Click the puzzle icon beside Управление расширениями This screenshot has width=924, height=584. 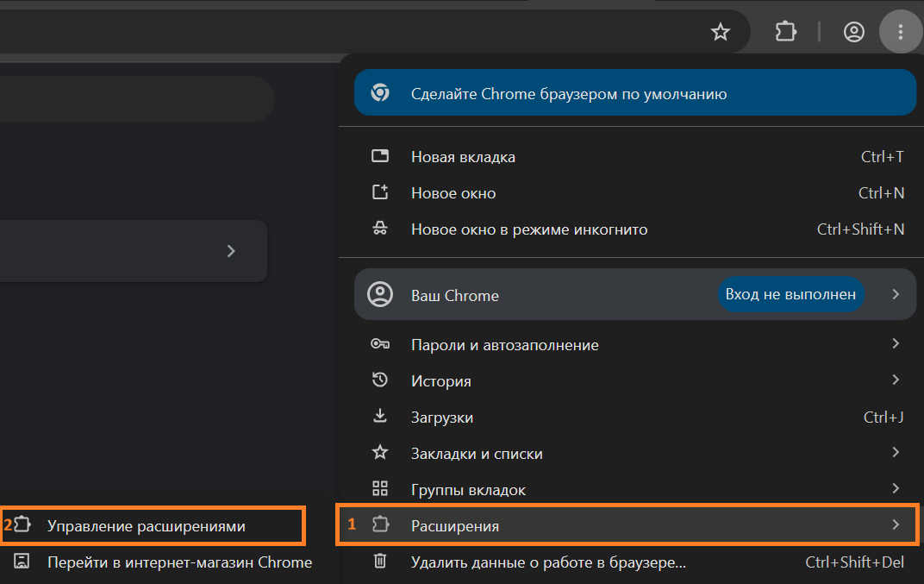pyautogui.click(x=22, y=524)
